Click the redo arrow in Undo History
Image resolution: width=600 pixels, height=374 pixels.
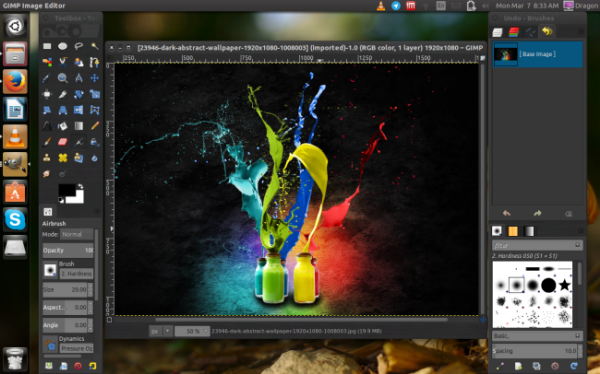[537, 214]
